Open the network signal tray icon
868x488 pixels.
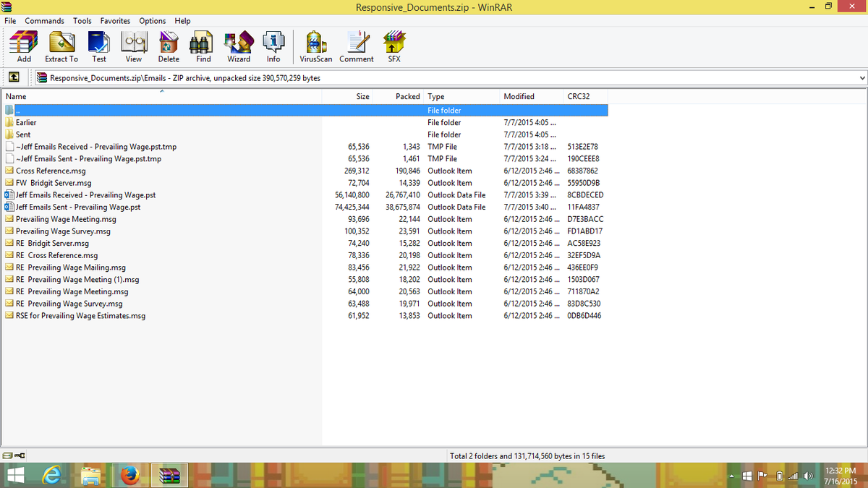(x=794, y=476)
